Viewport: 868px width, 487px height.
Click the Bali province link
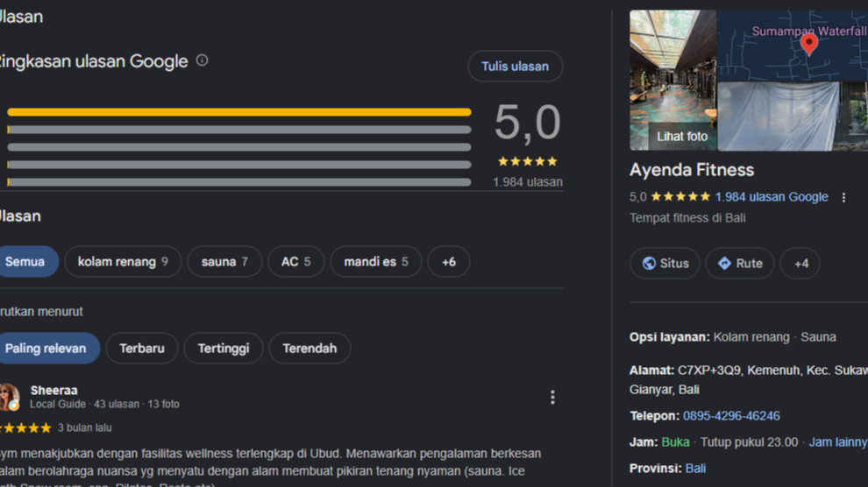pos(695,469)
